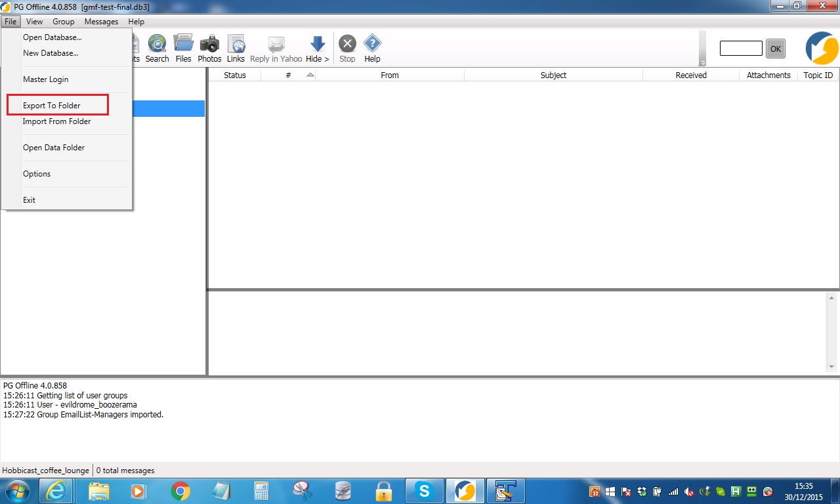840x504 pixels.
Task: Click preview pane scrollbar up arrow
Action: [831, 299]
